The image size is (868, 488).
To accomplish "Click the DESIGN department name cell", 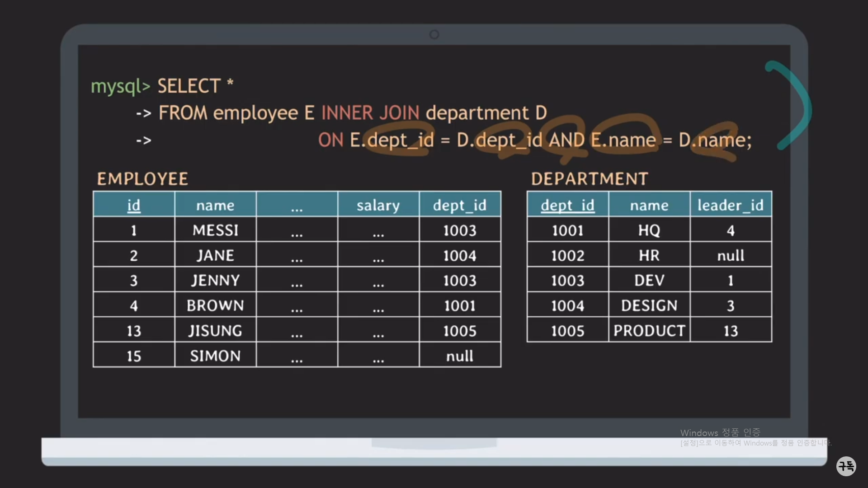I will coord(649,306).
